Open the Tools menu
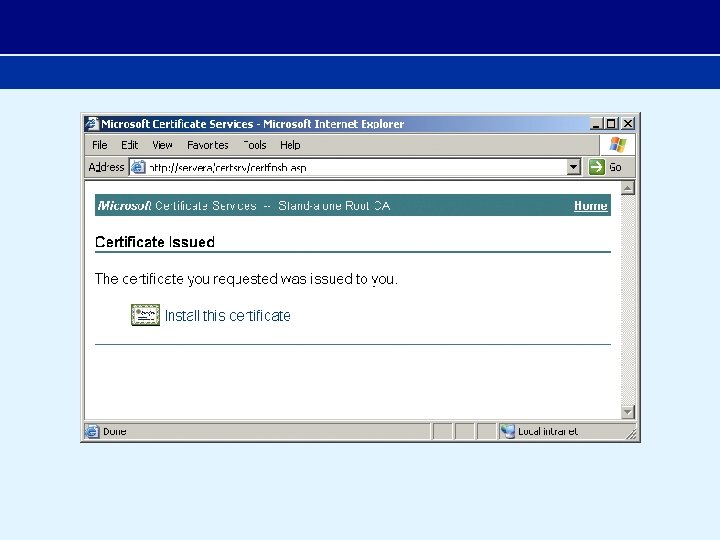This screenshot has width=720, height=540. 255,145
